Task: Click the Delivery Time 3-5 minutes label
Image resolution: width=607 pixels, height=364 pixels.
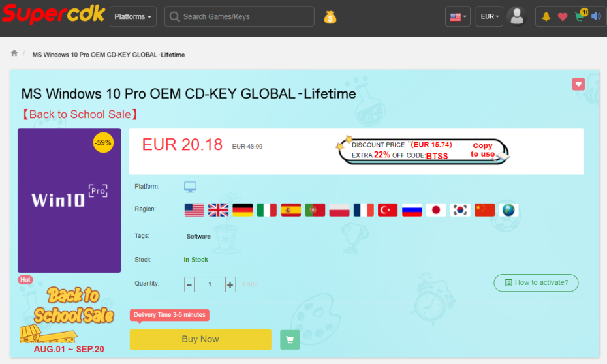Action: 170,315
